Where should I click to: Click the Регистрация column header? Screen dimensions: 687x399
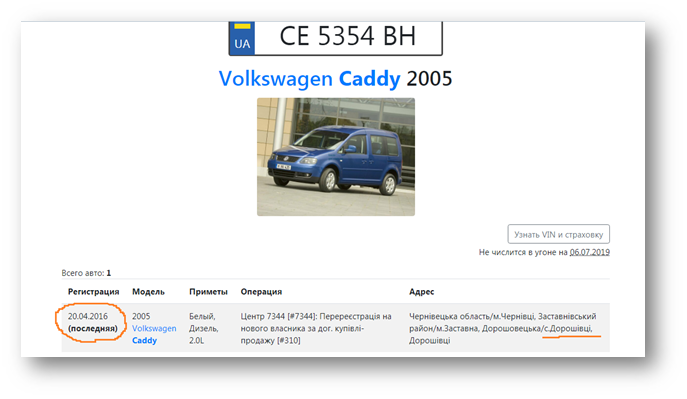pos(93,292)
